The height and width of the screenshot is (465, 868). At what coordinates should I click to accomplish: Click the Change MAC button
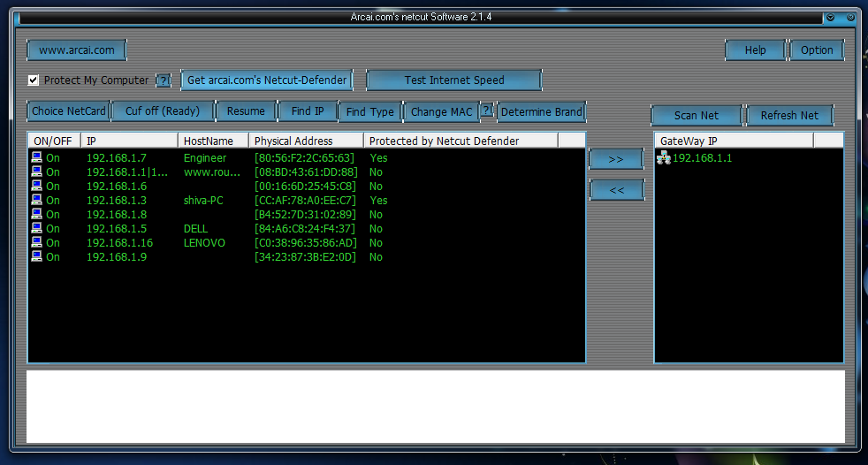point(441,111)
